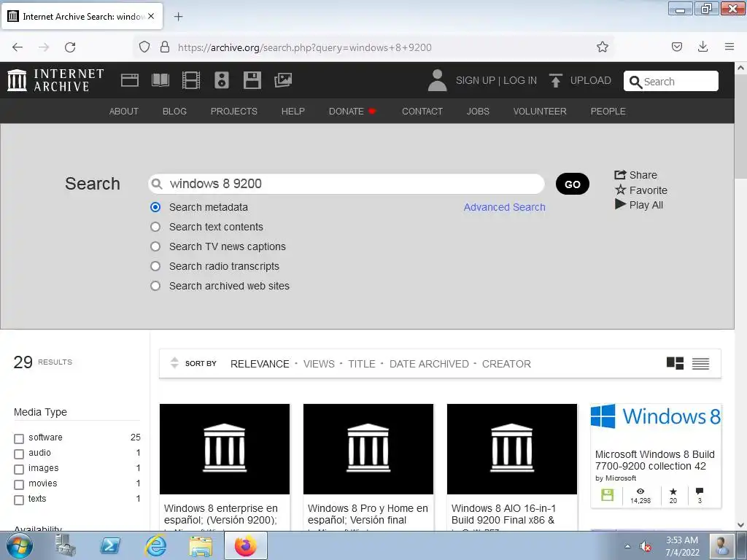747x560 pixels.
Task: Open the DONATE nav item
Action: pos(352,112)
